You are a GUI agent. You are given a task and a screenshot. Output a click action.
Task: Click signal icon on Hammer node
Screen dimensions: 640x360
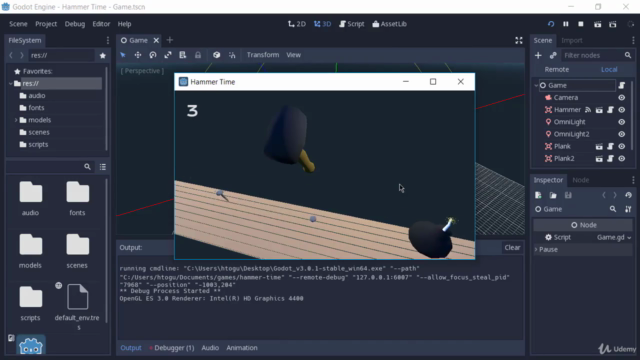(x=588, y=110)
